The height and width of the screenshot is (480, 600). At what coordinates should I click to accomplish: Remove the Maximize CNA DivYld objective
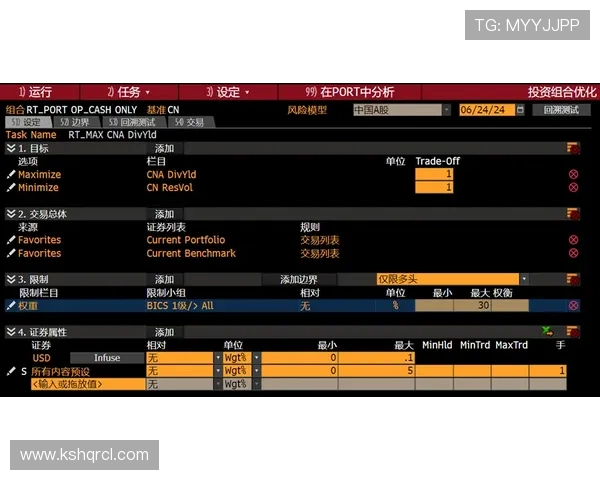pos(573,175)
